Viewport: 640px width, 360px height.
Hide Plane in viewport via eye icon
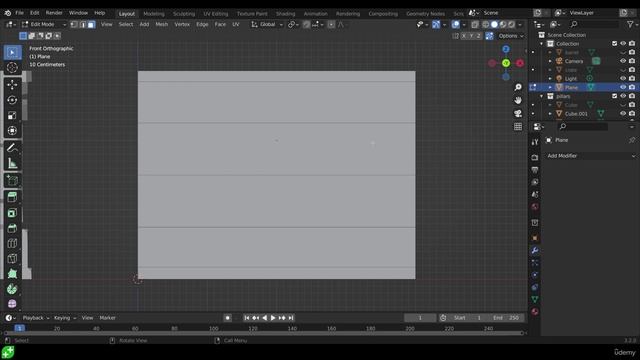pos(623,87)
